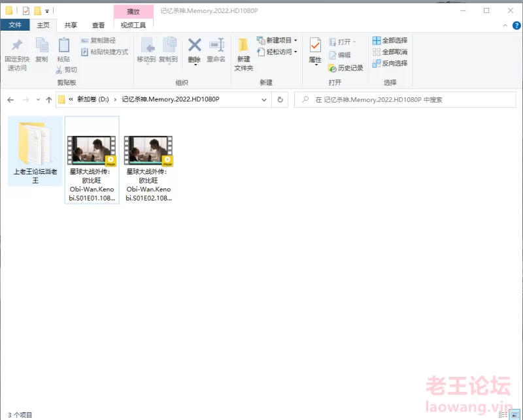Click the Delete X icon
The height and width of the screenshot is (420, 523).
pos(194,45)
